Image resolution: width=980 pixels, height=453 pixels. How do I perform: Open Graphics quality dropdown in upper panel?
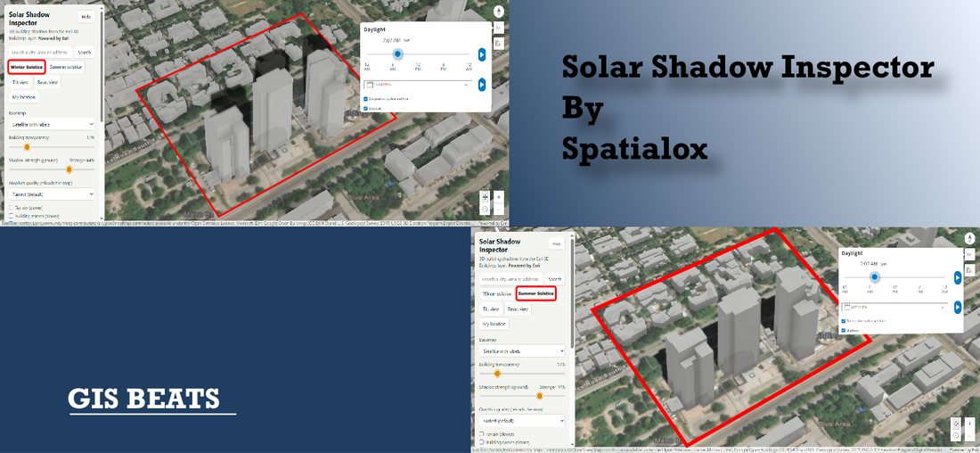pyautogui.click(x=52, y=194)
